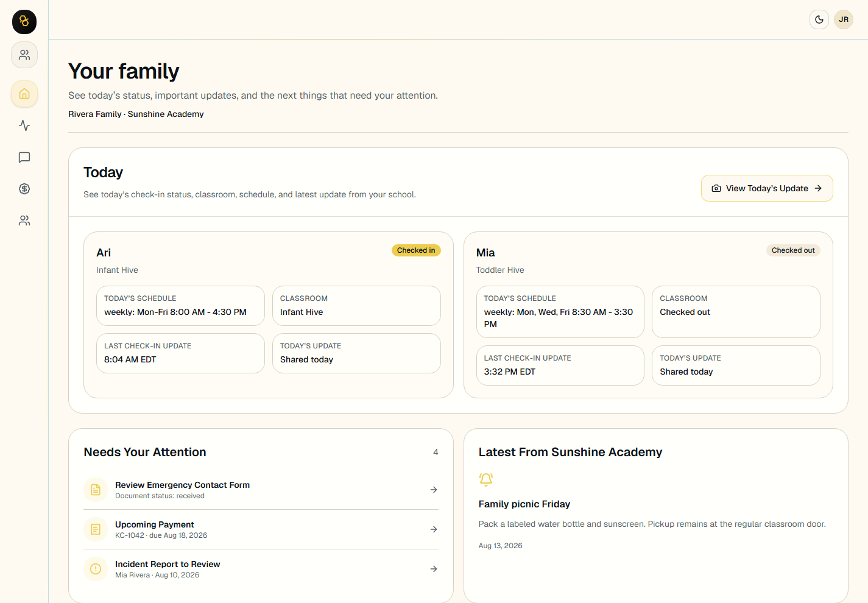868x603 pixels.
Task: Open the Family picnic Friday announcement
Action: coord(524,504)
